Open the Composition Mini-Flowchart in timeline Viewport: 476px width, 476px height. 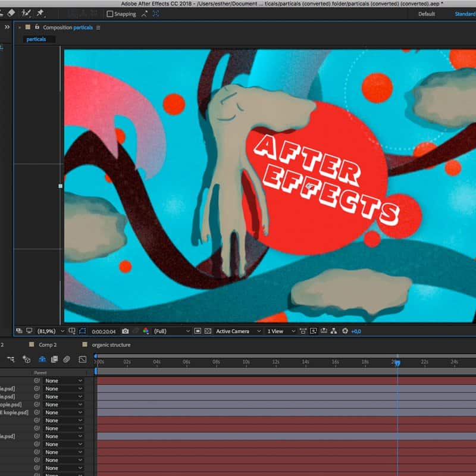(11, 359)
